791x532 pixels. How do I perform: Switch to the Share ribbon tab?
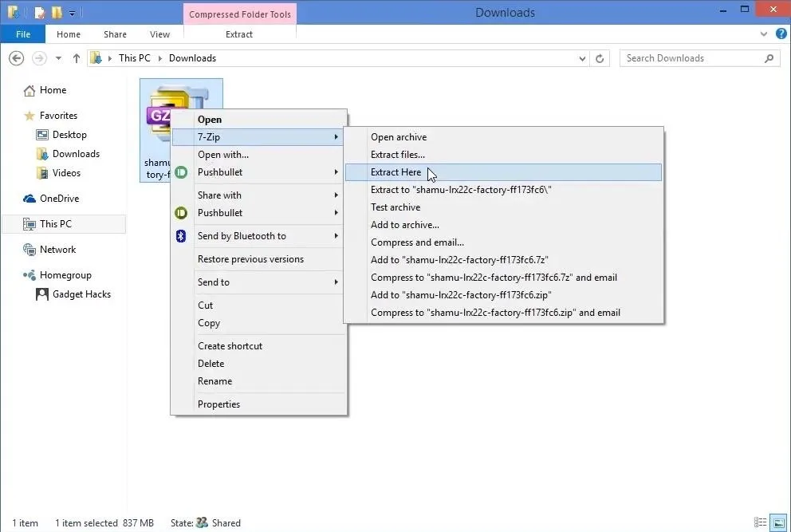pos(115,34)
